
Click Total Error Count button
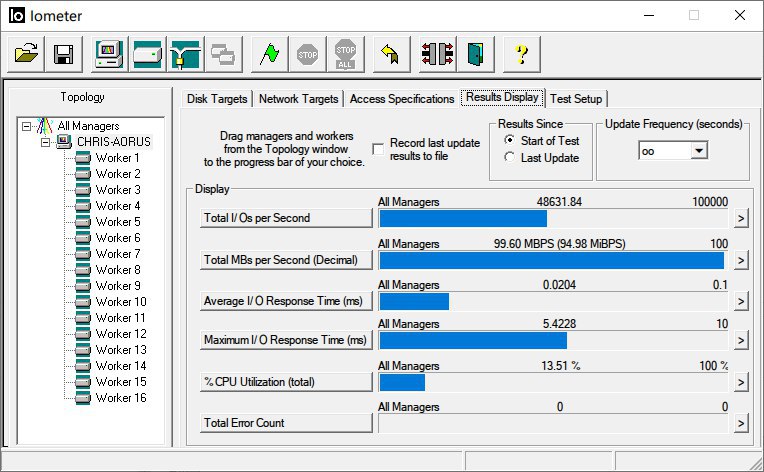click(286, 423)
